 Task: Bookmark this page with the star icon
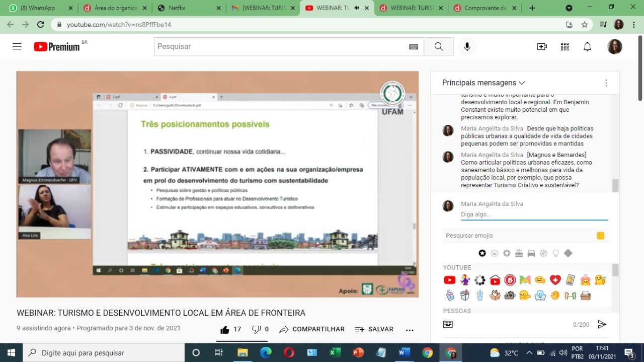[585, 25]
